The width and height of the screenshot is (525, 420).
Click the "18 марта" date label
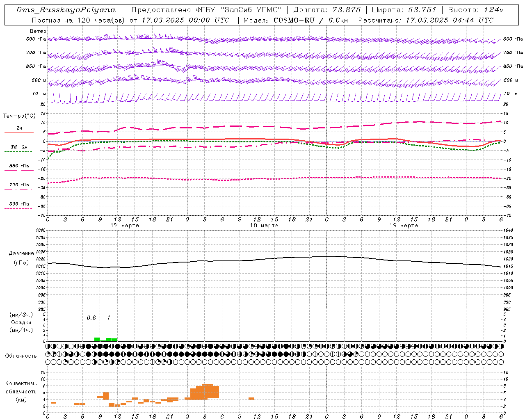(x=264, y=225)
